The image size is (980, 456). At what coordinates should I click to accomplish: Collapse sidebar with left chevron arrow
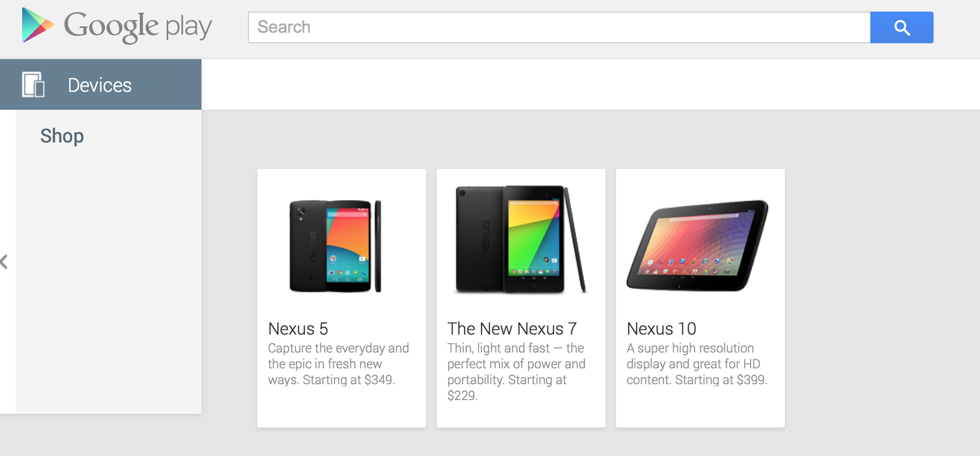click(4, 262)
